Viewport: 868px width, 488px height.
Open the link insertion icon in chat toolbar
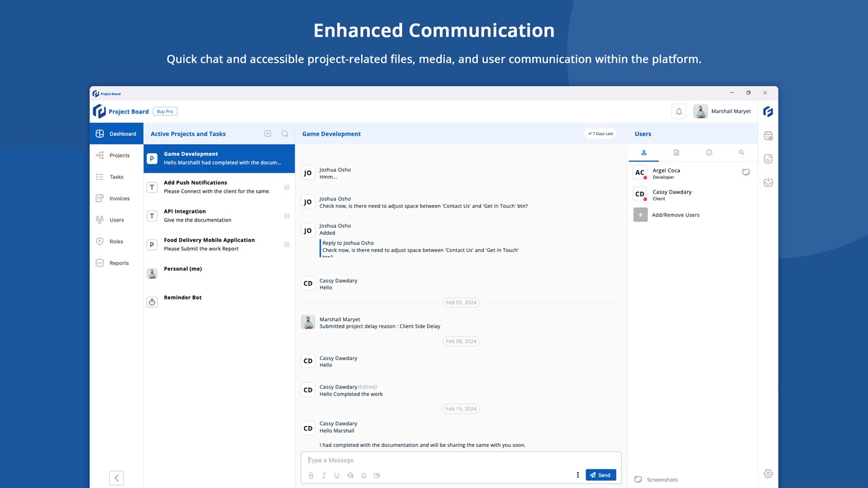click(x=350, y=475)
